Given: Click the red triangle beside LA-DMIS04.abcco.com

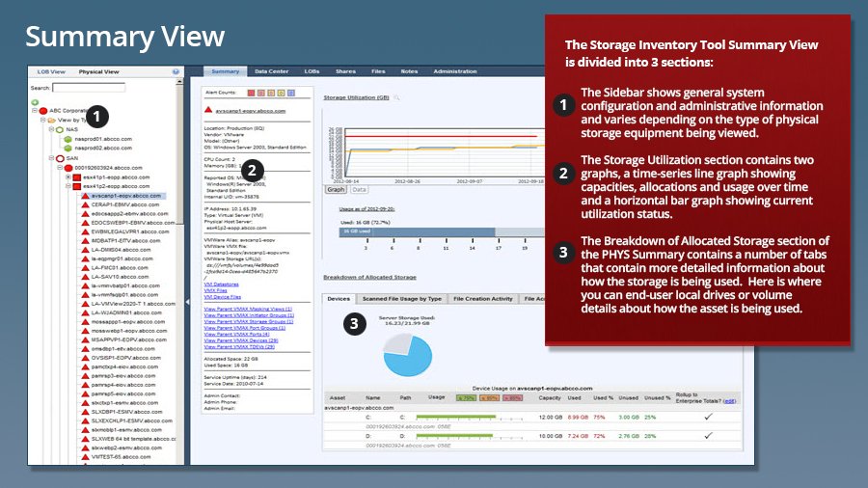Looking at the screenshot, I should [x=85, y=250].
